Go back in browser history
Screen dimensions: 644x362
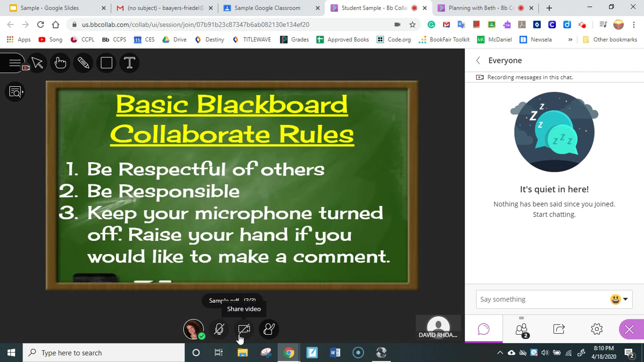[x=10, y=25]
